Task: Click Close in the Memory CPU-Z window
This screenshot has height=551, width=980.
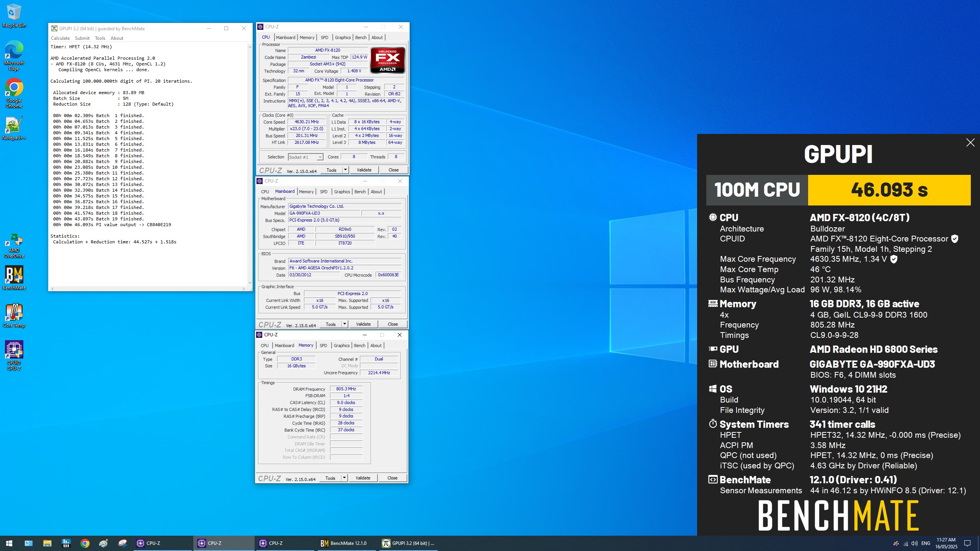Action: pos(392,478)
